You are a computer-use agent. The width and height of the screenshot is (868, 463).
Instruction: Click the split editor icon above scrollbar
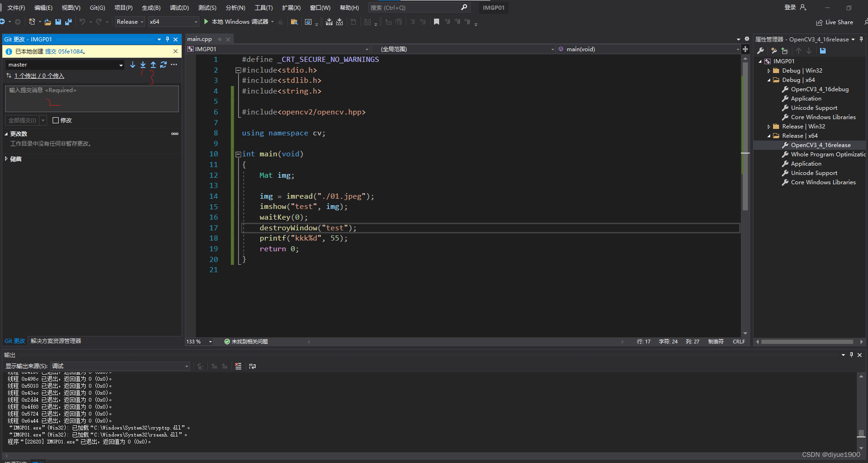(x=746, y=49)
